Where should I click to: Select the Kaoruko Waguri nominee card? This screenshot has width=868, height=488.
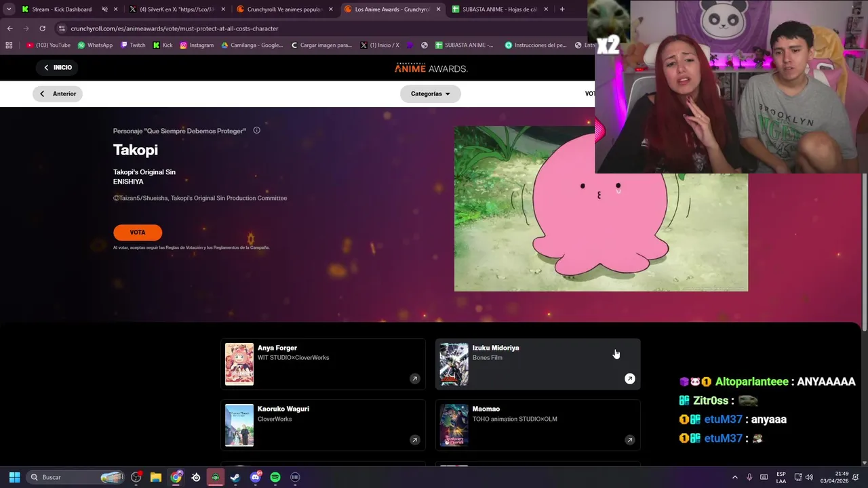coord(323,425)
